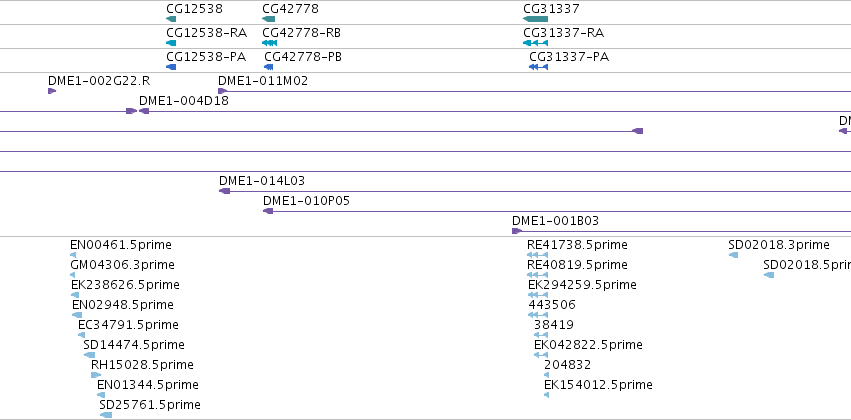Click the SD25761.5prime EST glyph
Screen dimensions: 851x420
coord(106,415)
